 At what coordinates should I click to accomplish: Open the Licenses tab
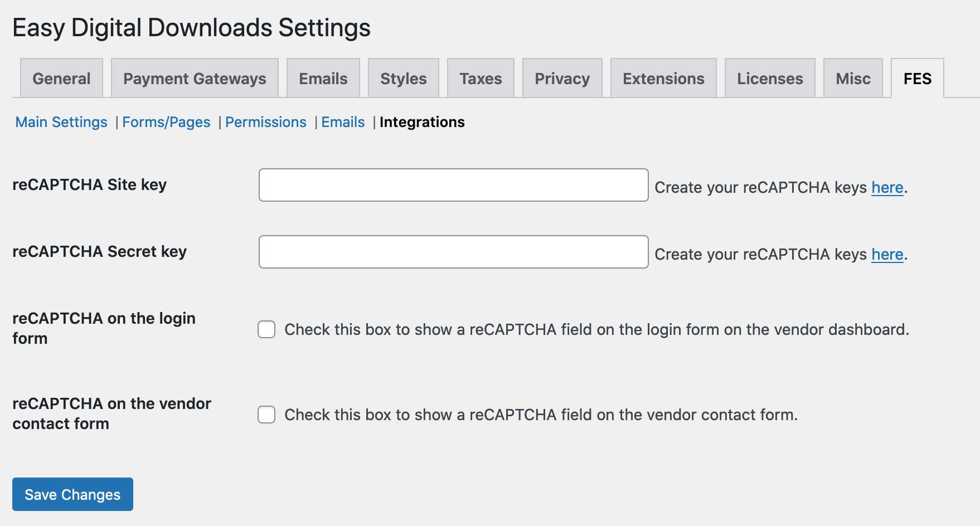point(770,79)
